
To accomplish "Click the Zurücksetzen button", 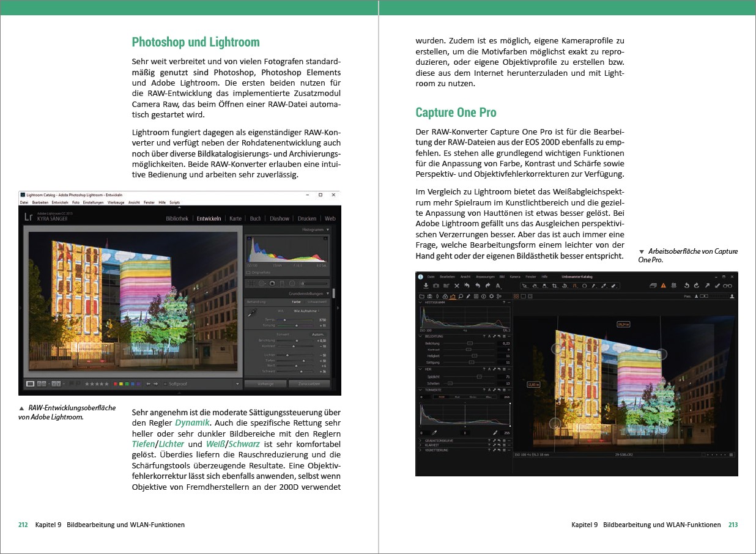I will pos(309,384).
